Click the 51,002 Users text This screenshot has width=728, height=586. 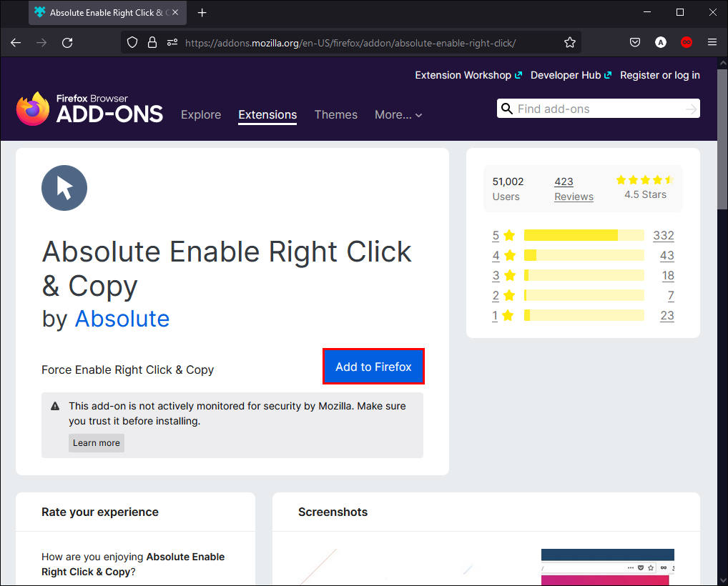(508, 189)
